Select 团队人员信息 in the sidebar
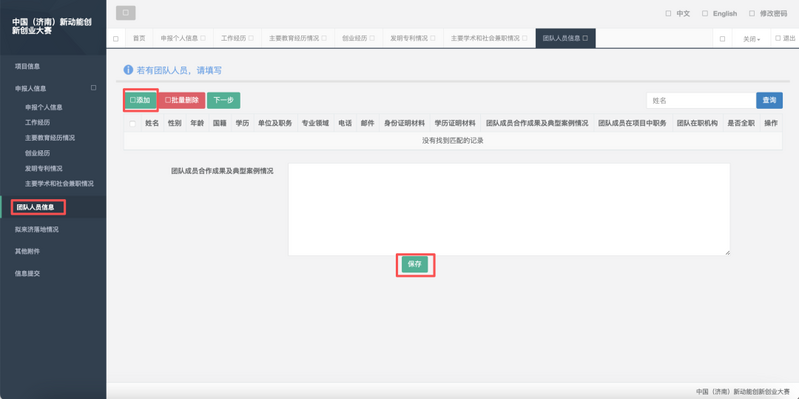 click(x=35, y=207)
